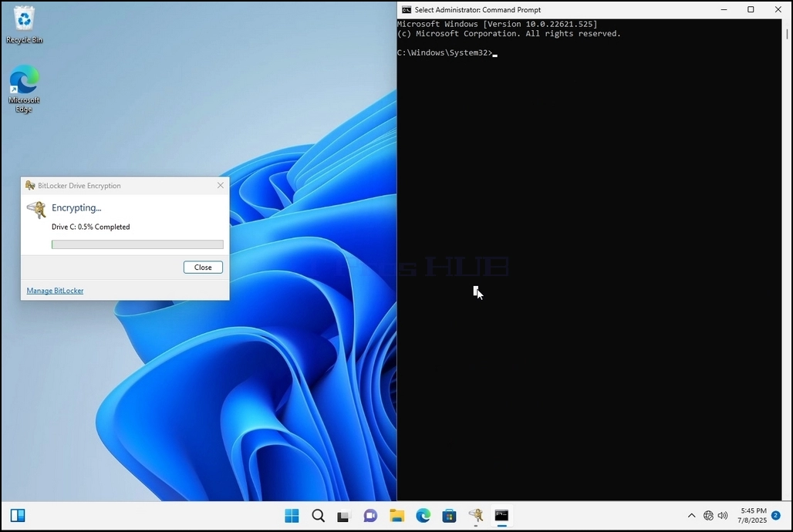The image size is (793, 532).
Task: Open Microsoft Store from the taskbar
Action: [449, 515]
